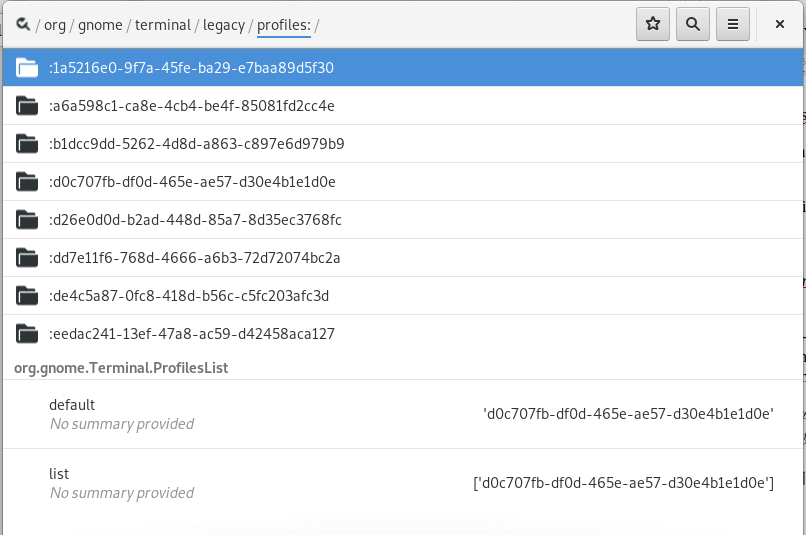806x535 pixels.
Task: Click folder icon of d26e0d0d profile
Action: 27,219
